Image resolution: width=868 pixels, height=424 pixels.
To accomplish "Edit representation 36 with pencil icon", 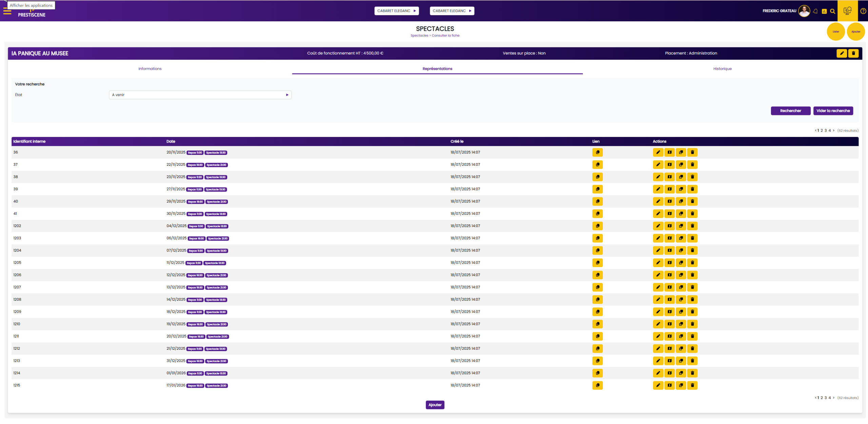I will click(x=658, y=153).
